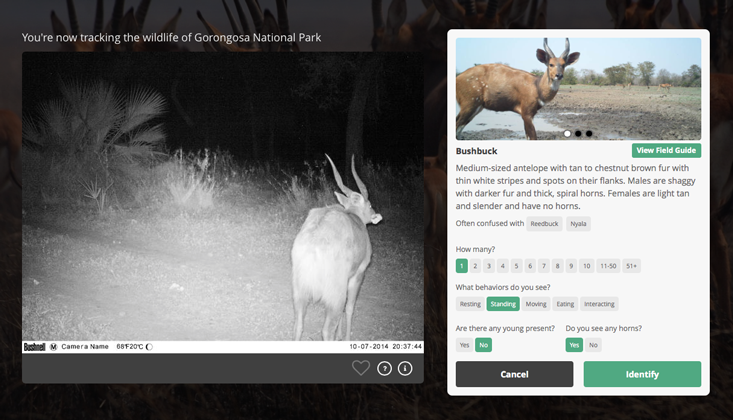Mark Yes for young present
Viewport: 733px width, 420px height.
[x=464, y=345]
